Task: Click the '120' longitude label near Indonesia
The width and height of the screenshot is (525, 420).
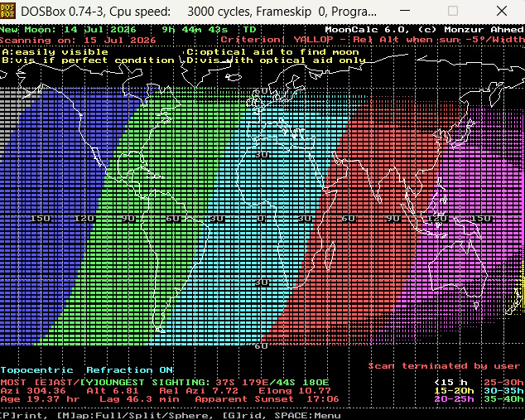Action: click(x=437, y=219)
